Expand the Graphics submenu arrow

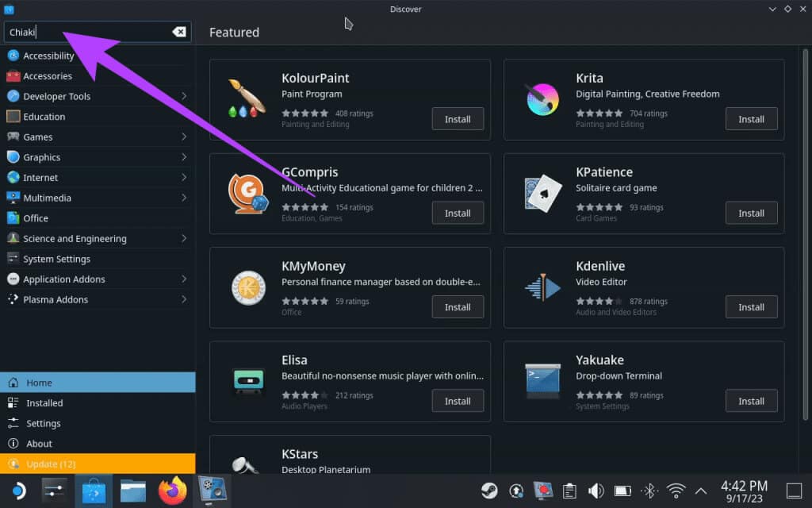click(184, 157)
